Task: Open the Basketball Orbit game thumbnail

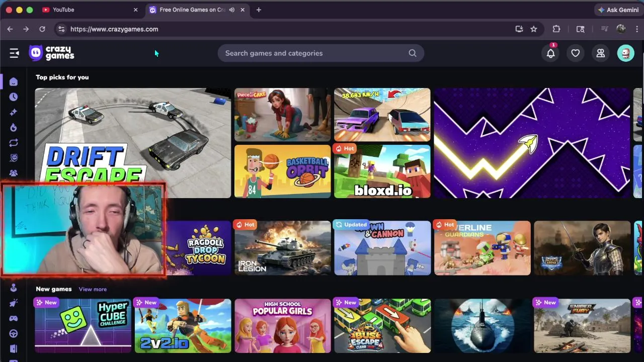Action: pyautogui.click(x=283, y=171)
